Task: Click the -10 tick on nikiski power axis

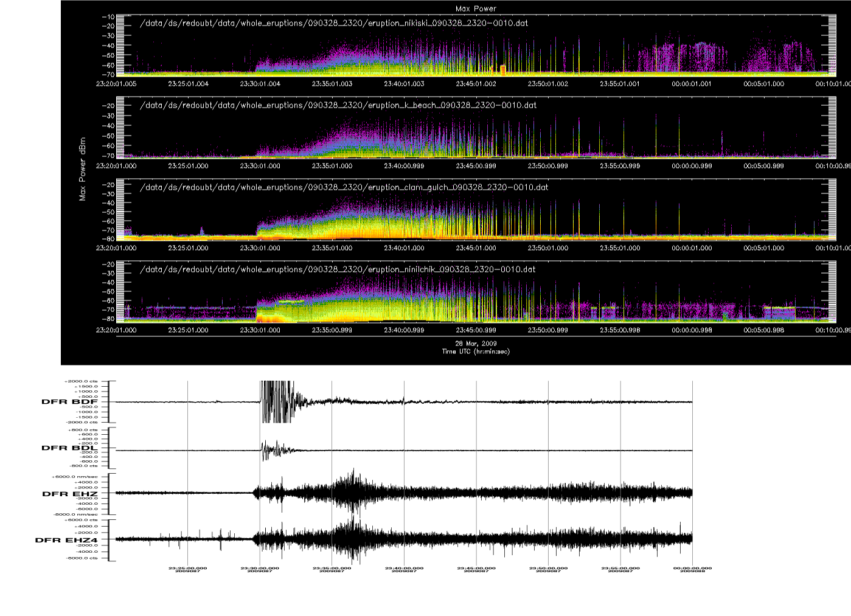Action: pyautogui.click(x=109, y=17)
